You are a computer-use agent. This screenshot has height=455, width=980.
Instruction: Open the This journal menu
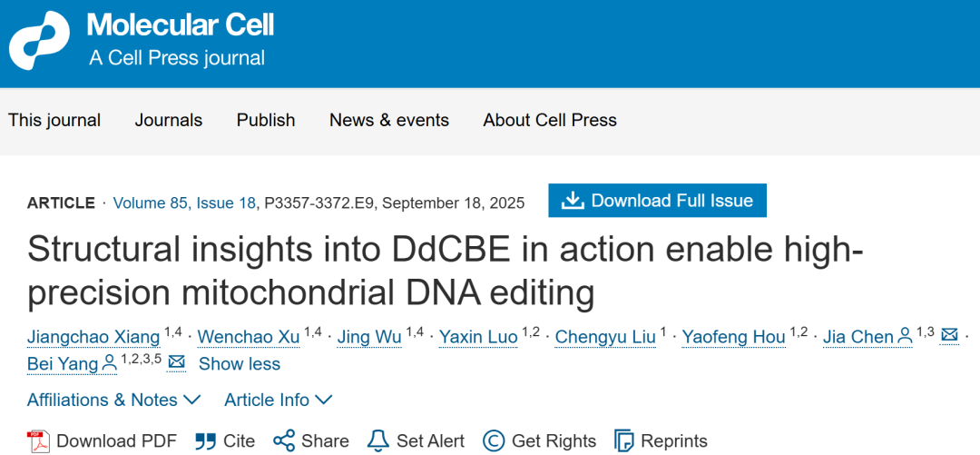[54, 120]
